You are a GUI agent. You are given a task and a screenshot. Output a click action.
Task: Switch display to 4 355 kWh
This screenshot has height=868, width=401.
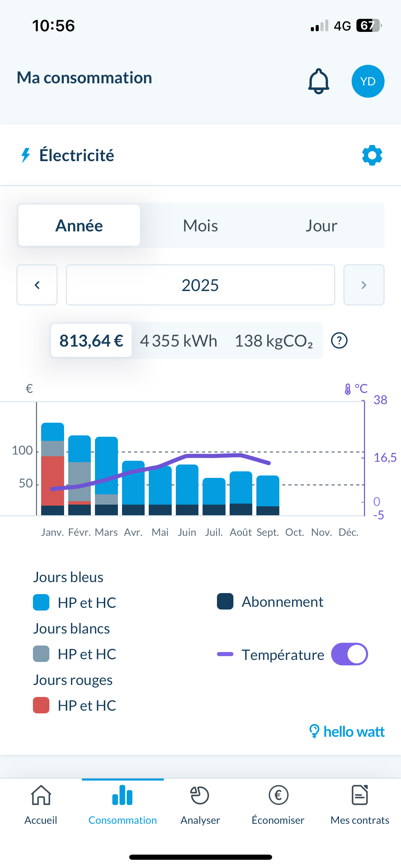179,341
